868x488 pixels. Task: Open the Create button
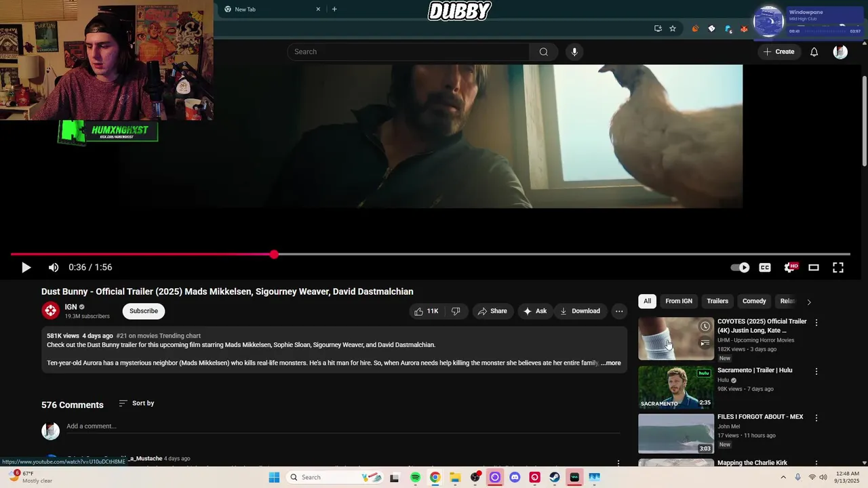[778, 52]
